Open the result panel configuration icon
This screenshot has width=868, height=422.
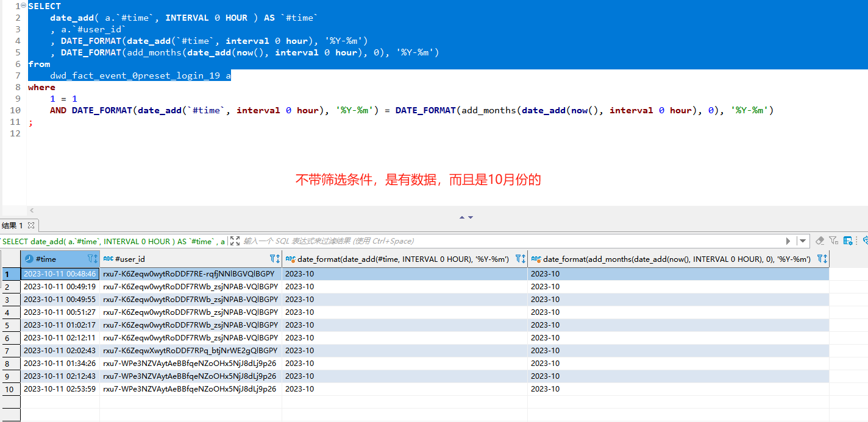coord(848,241)
